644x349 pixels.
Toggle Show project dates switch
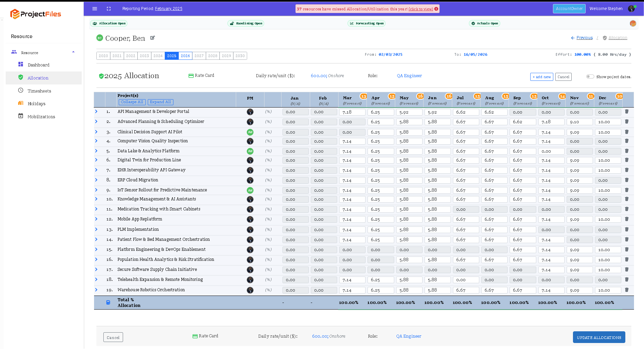590,76
